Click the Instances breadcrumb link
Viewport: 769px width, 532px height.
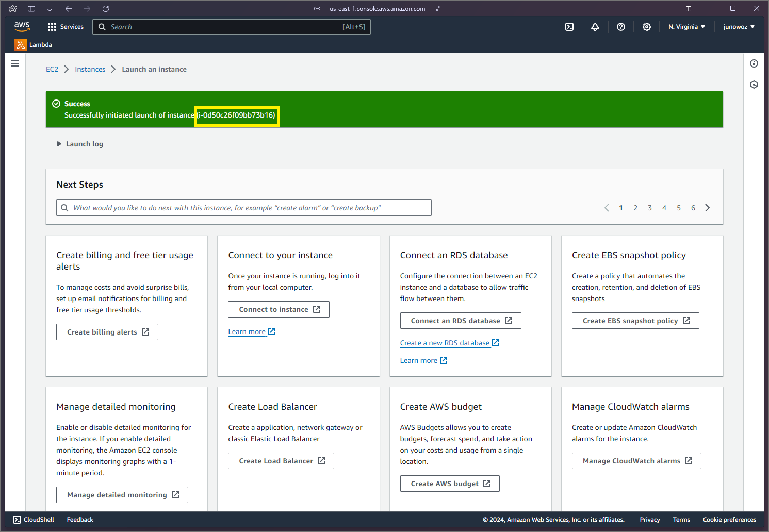(90, 69)
